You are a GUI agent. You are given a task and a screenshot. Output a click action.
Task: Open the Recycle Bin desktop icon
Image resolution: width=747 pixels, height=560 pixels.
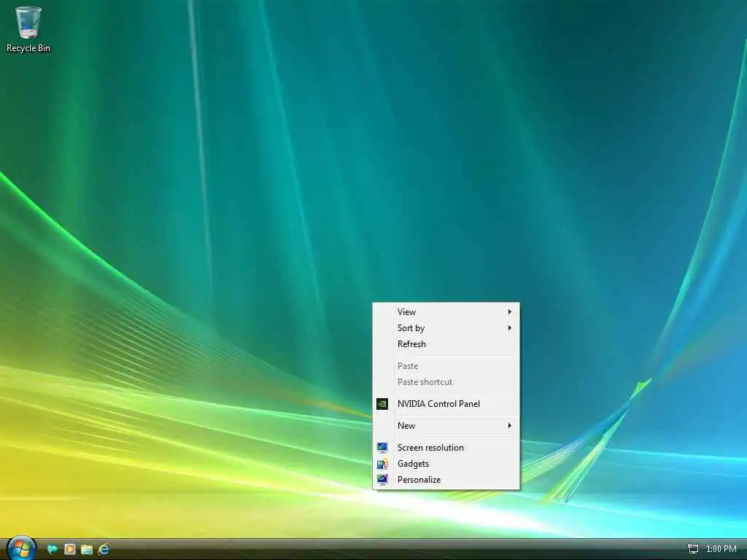point(28,29)
